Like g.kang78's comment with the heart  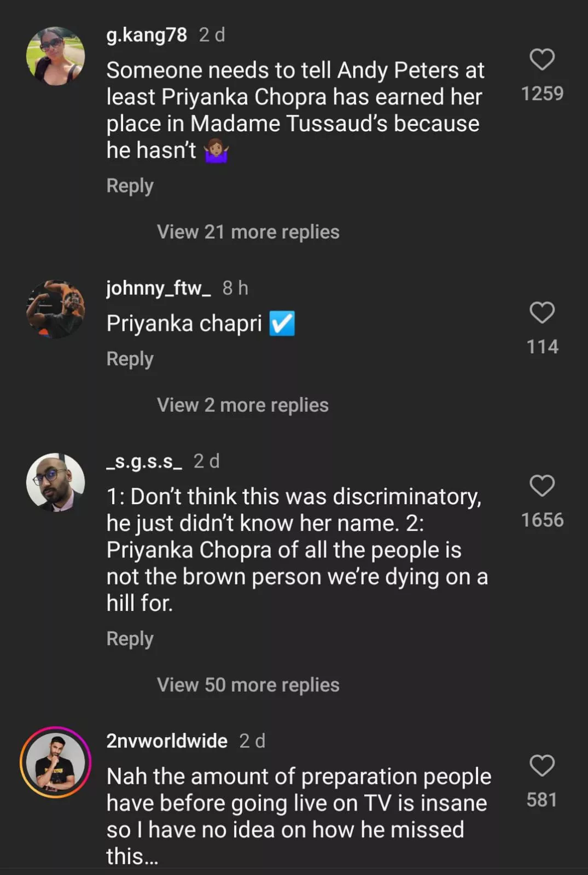pyautogui.click(x=542, y=60)
